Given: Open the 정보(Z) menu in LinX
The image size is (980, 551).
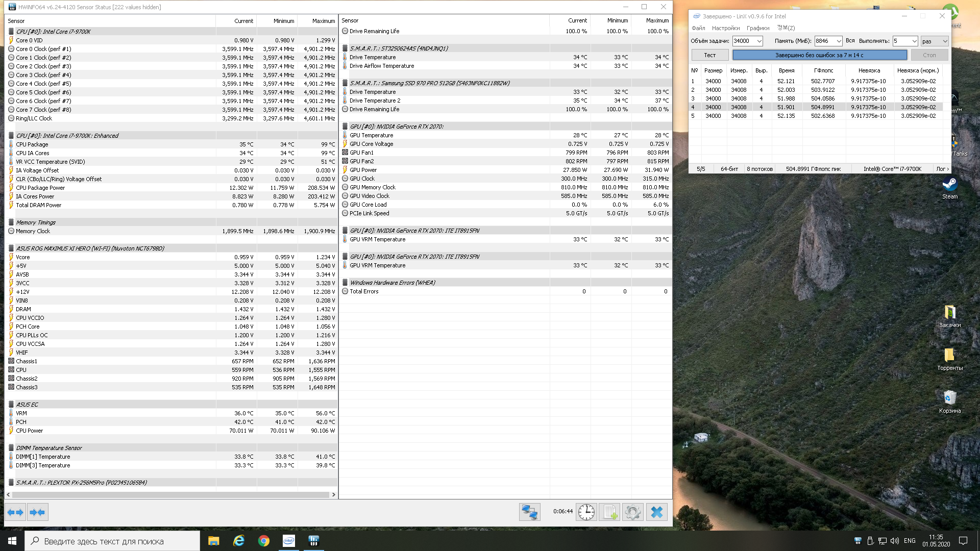Looking at the screenshot, I should click(786, 28).
